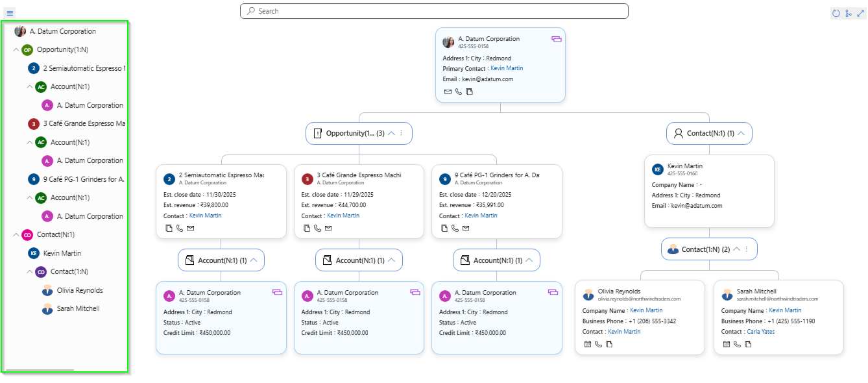
Task: Click the phone icon on Café Grande Espresso card
Action: (x=317, y=228)
